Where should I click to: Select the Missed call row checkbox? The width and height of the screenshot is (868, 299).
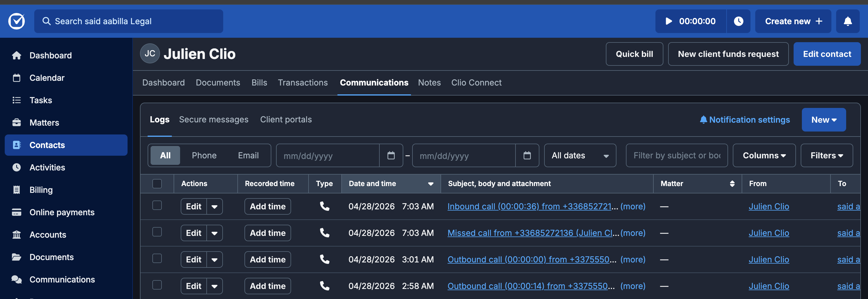(157, 232)
